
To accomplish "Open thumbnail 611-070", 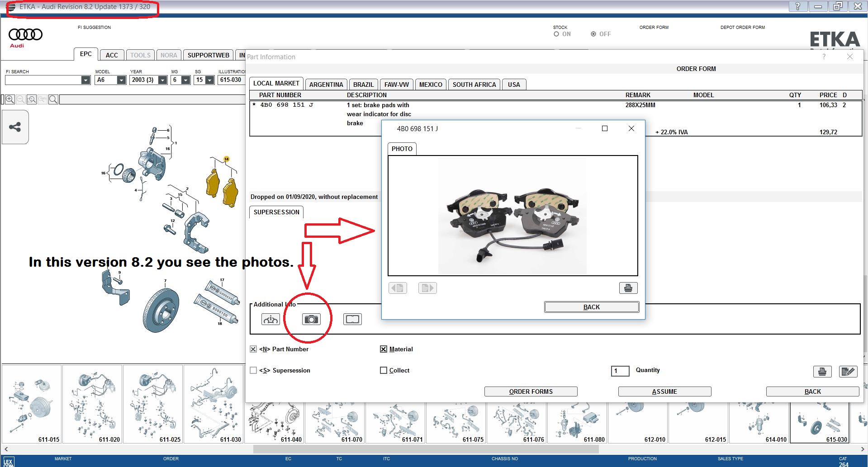I will (x=335, y=422).
